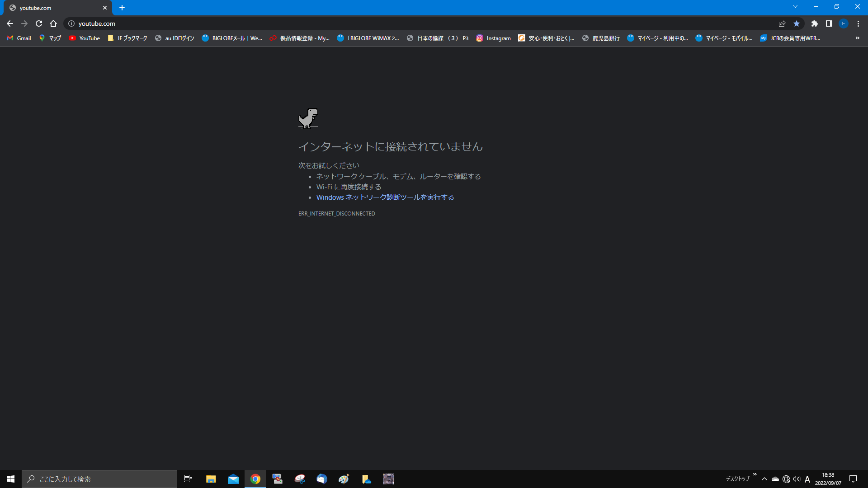Screen dimensions: 868x488
Task: Open the YouTube bookmark
Action: coord(85,38)
